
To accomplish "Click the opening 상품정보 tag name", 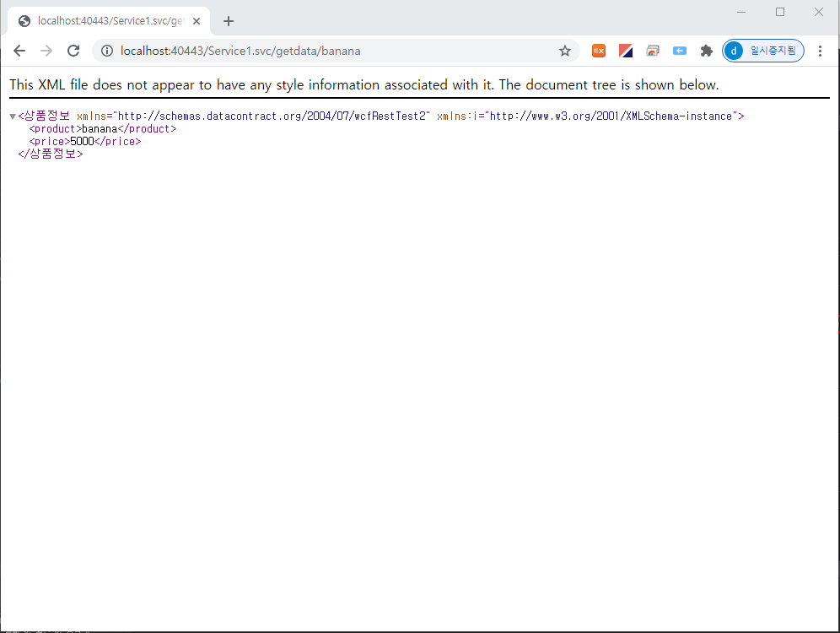I will (x=46, y=116).
